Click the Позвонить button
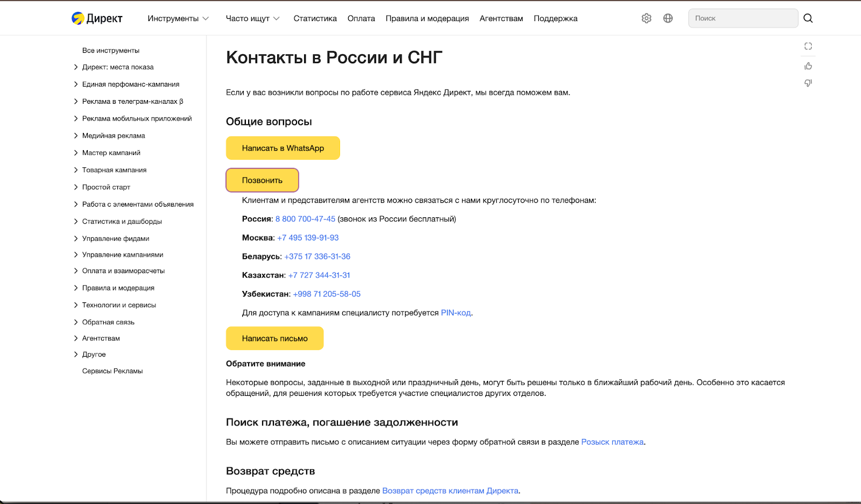The width and height of the screenshot is (861, 504). [262, 180]
